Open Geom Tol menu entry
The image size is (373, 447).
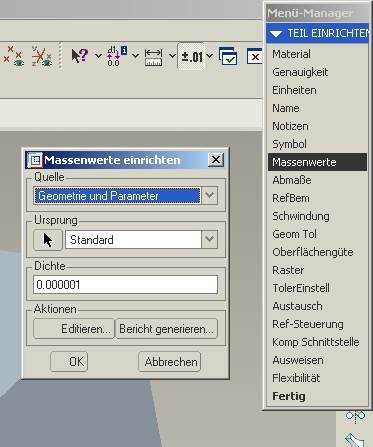click(x=317, y=234)
